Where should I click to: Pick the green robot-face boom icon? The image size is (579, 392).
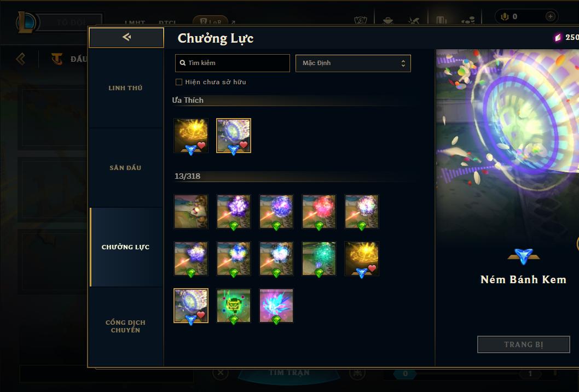click(233, 306)
